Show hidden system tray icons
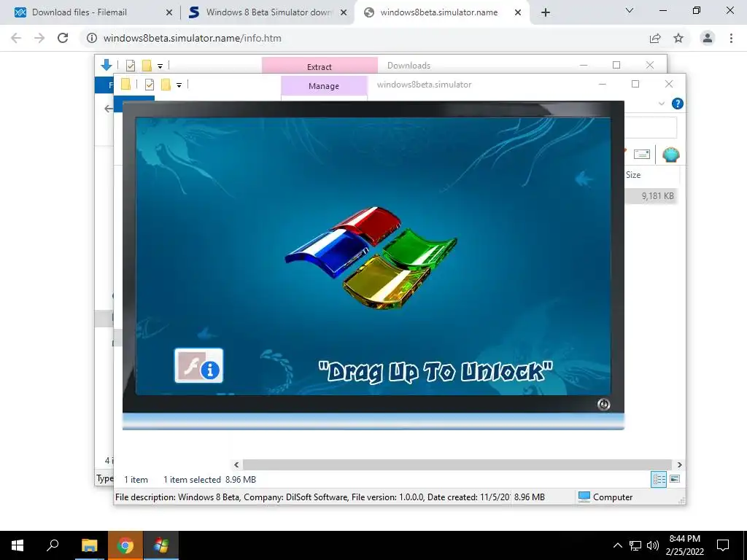Screen dimensions: 747x560 pyautogui.click(x=617, y=545)
